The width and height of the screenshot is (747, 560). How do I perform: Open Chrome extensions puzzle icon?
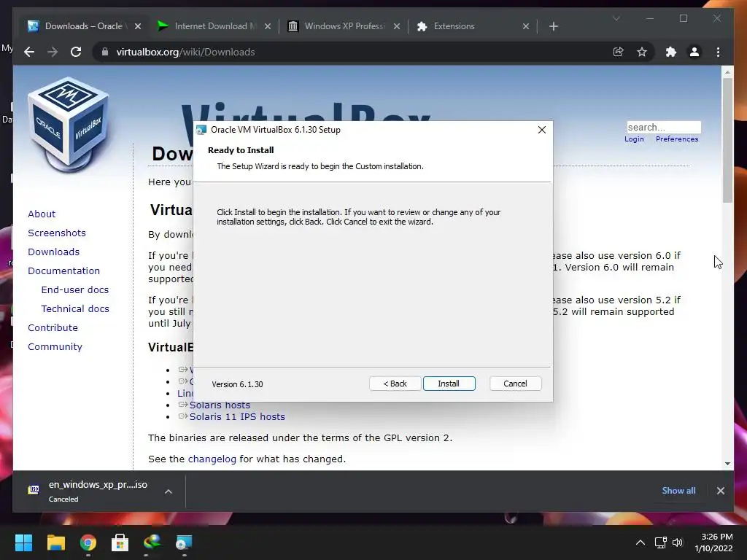pyautogui.click(x=671, y=52)
